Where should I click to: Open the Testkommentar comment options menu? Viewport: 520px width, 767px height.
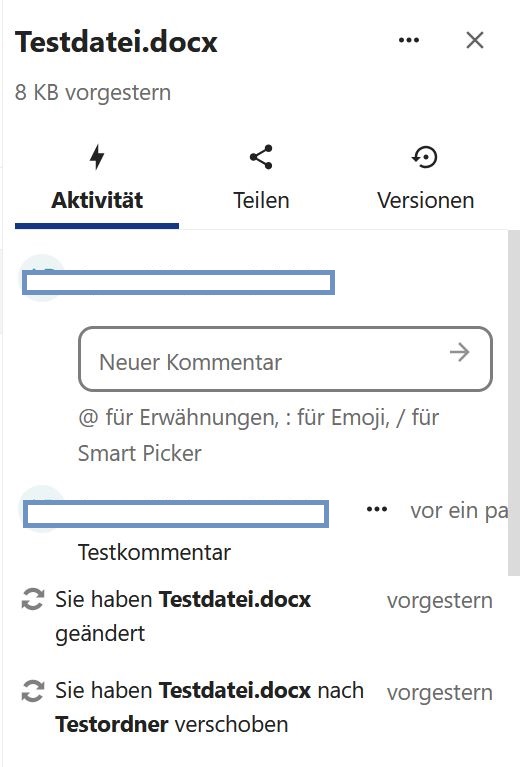point(377,510)
